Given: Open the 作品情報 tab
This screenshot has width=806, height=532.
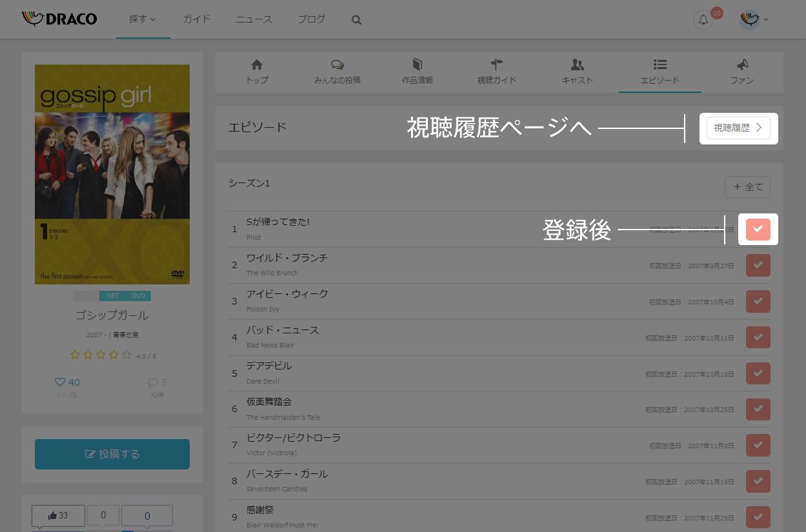Looking at the screenshot, I should [418, 72].
